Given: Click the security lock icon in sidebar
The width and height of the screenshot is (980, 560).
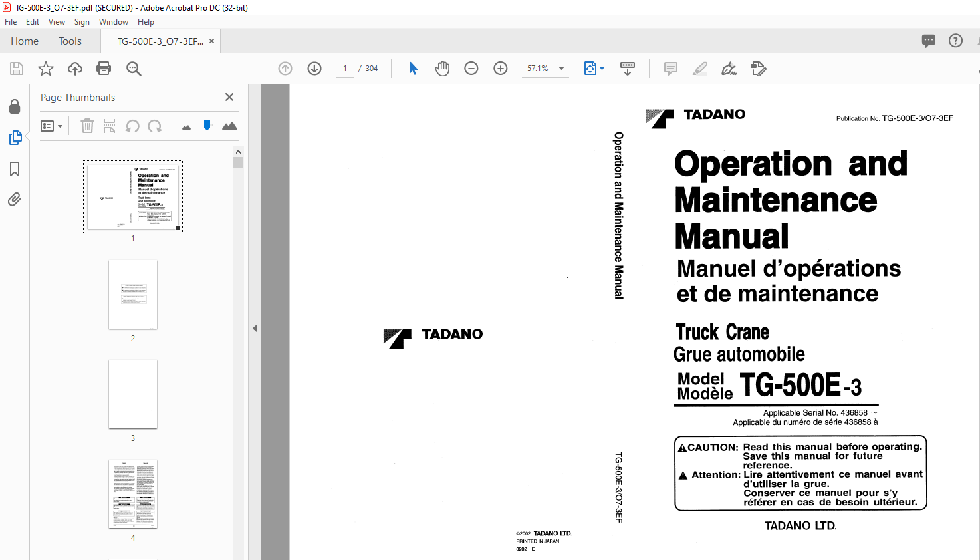Looking at the screenshot, I should pyautogui.click(x=15, y=106).
